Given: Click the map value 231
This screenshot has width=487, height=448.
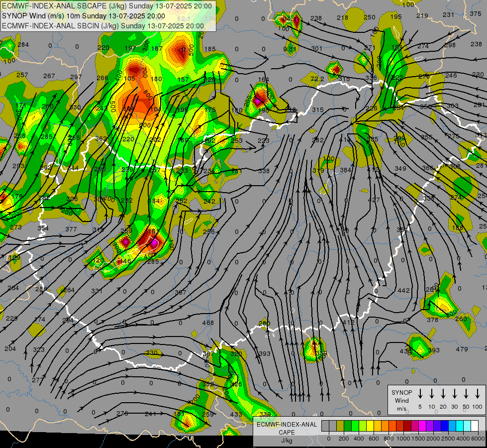Looking at the screenshot, I should [x=449, y=14].
